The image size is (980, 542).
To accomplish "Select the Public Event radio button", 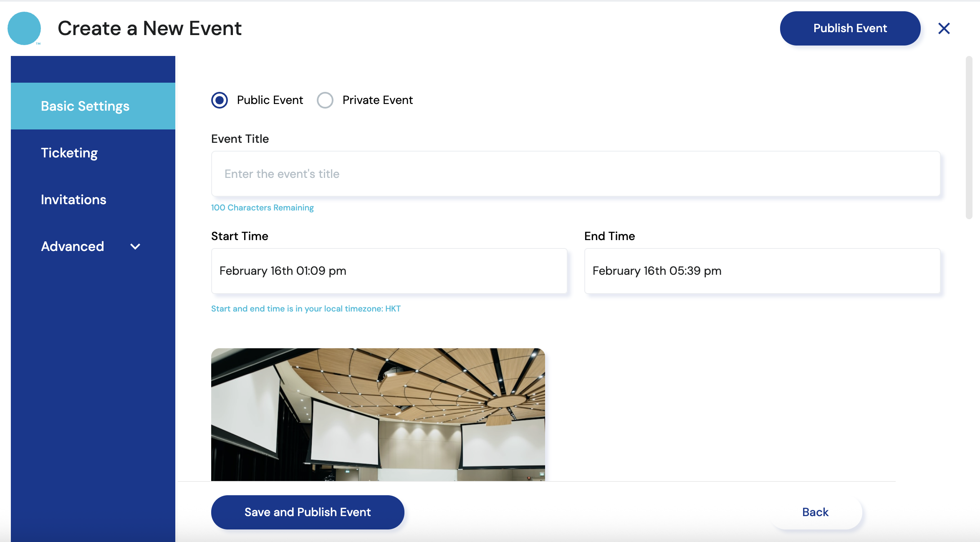I will click(220, 100).
